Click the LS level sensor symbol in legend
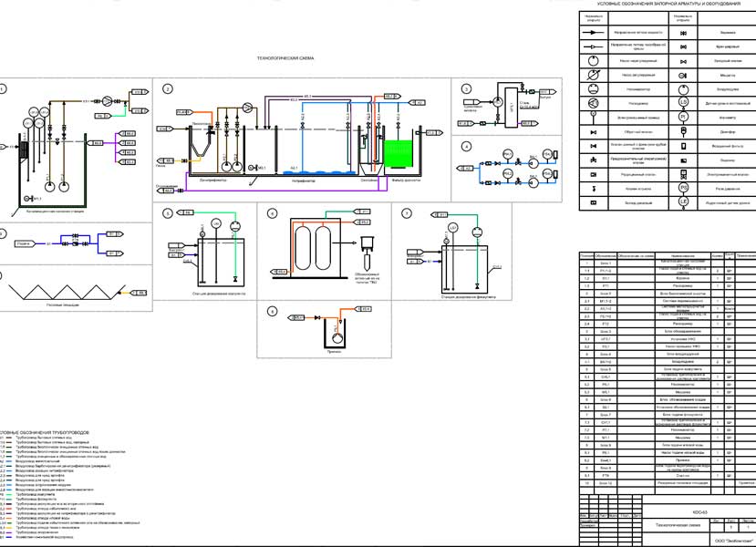The image size is (756, 547). [x=683, y=103]
